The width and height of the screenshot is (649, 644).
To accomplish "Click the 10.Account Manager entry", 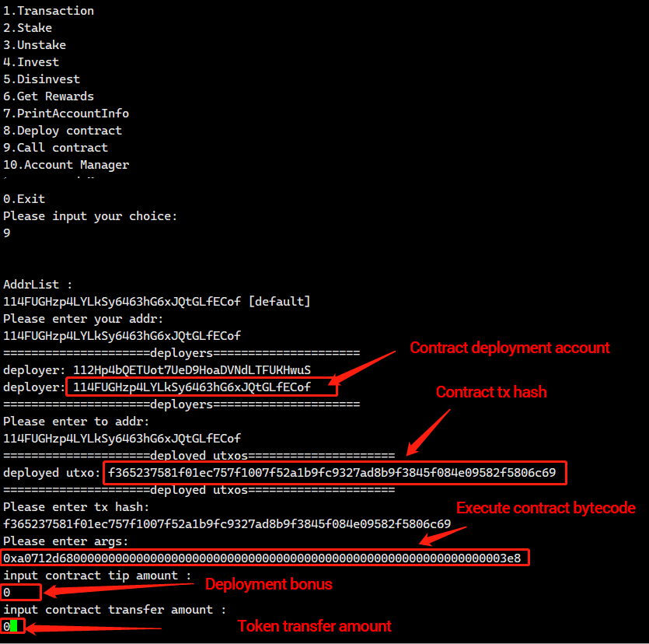I will click(66, 165).
